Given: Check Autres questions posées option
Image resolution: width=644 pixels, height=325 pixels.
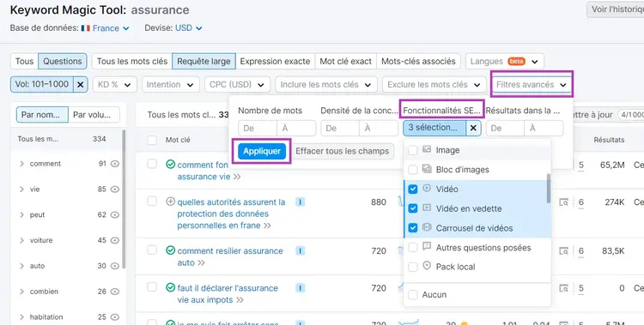Looking at the screenshot, I should [x=413, y=248].
